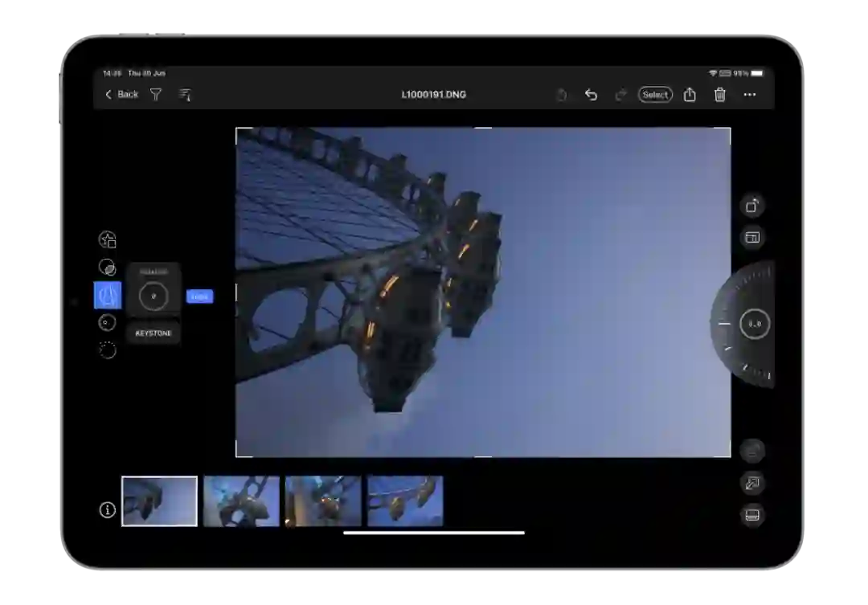
Task: Redo the last undone edit
Action: pyautogui.click(x=620, y=95)
